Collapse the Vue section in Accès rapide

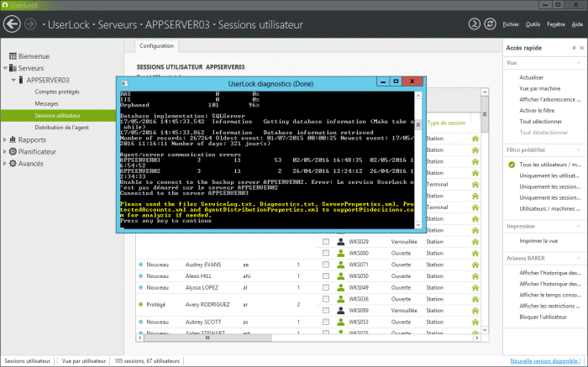pos(578,63)
